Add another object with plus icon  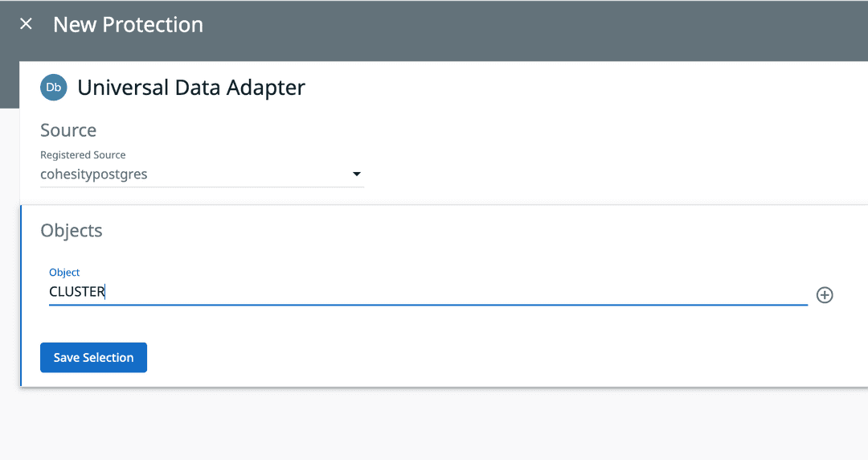click(x=825, y=295)
